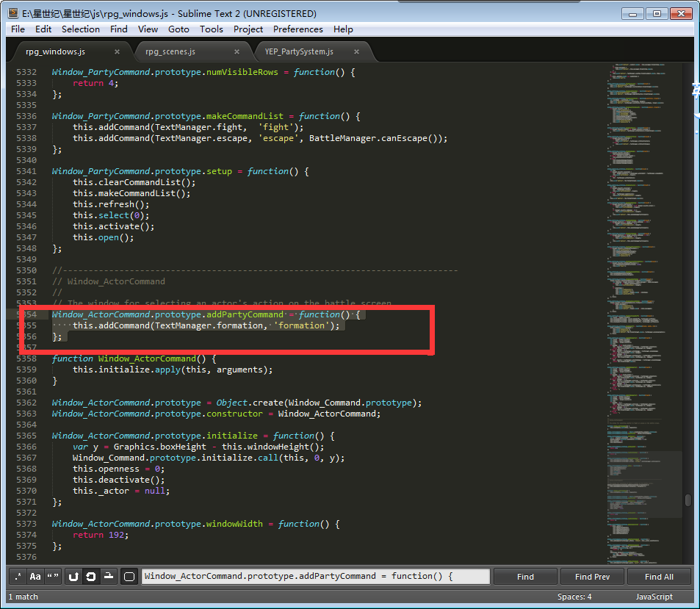Open the Help menu

[x=343, y=29]
